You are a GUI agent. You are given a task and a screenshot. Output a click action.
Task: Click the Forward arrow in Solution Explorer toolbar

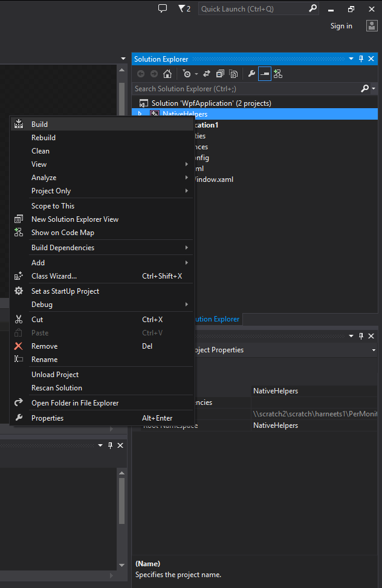(154, 74)
